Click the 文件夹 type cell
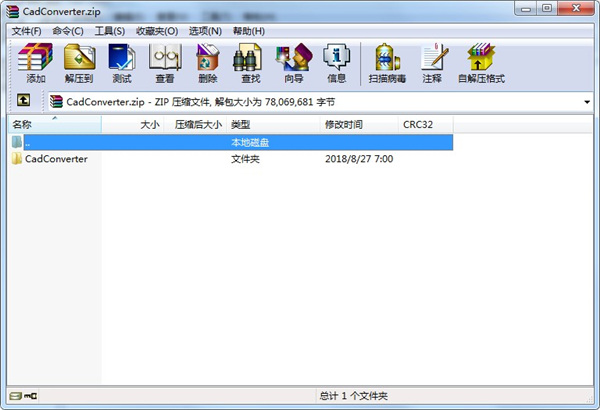Screen dimensions: 600x410 point(245,159)
